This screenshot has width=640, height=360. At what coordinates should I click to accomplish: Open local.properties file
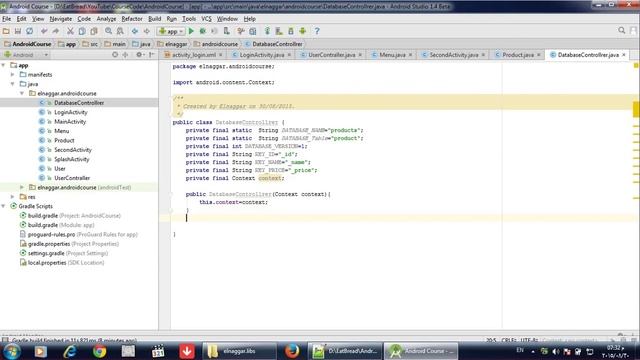[62, 262]
